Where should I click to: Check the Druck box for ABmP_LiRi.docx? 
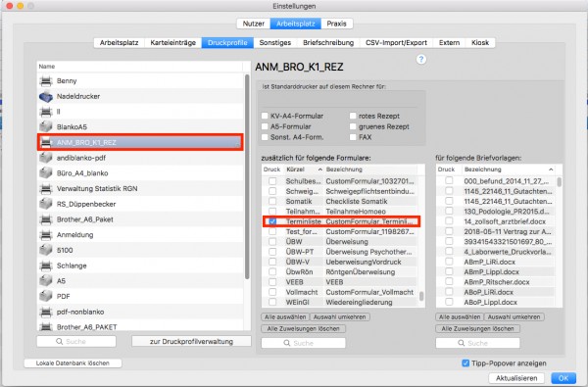click(449, 262)
